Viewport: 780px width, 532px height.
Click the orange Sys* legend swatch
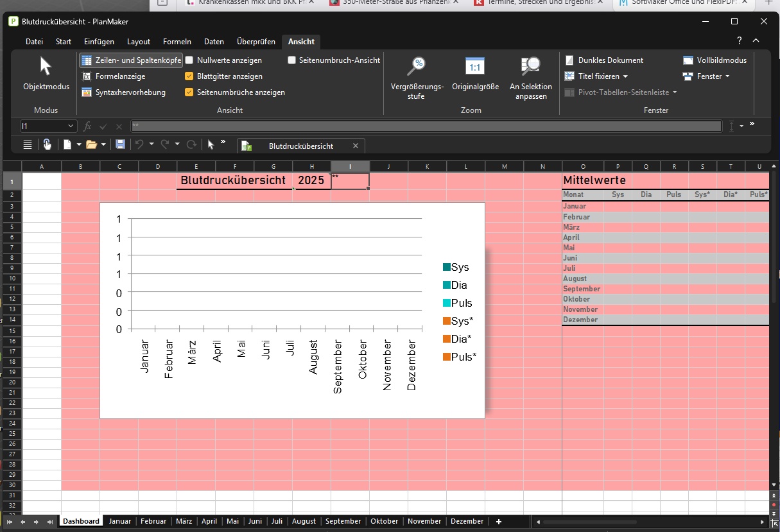[446, 321]
